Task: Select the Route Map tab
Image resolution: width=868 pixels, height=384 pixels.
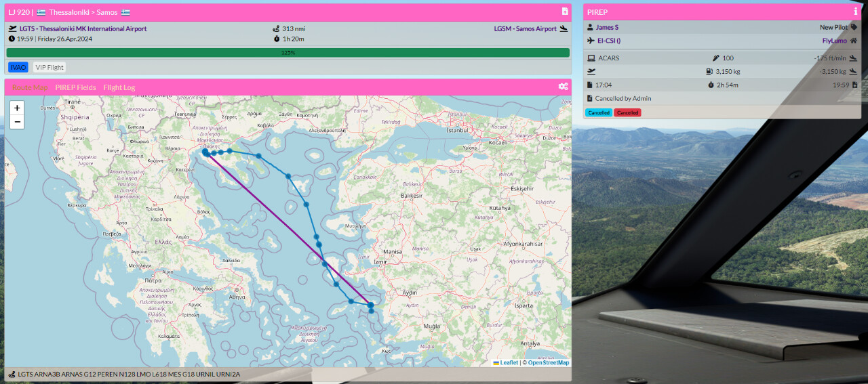Action: (x=30, y=87)
